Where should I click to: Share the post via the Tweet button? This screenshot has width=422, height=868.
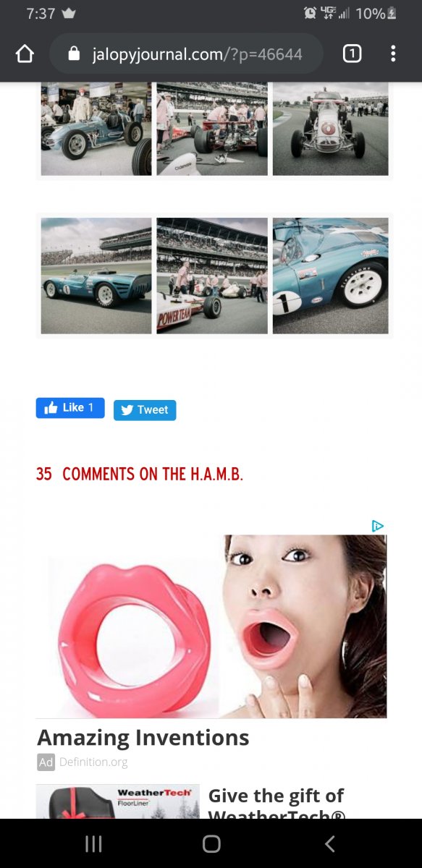tap(145, 410)
